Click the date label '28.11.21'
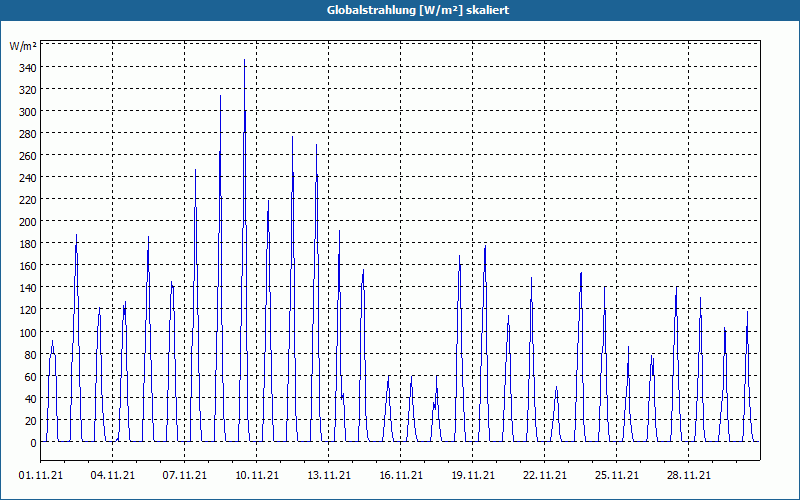Viewport: 800px width, 500px height. click(688, 476)
